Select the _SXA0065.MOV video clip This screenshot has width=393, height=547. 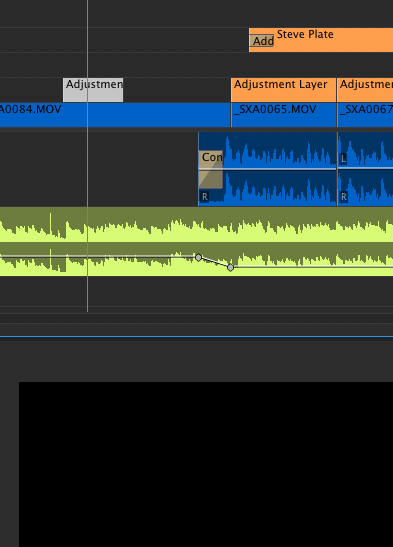click(284, 115)
